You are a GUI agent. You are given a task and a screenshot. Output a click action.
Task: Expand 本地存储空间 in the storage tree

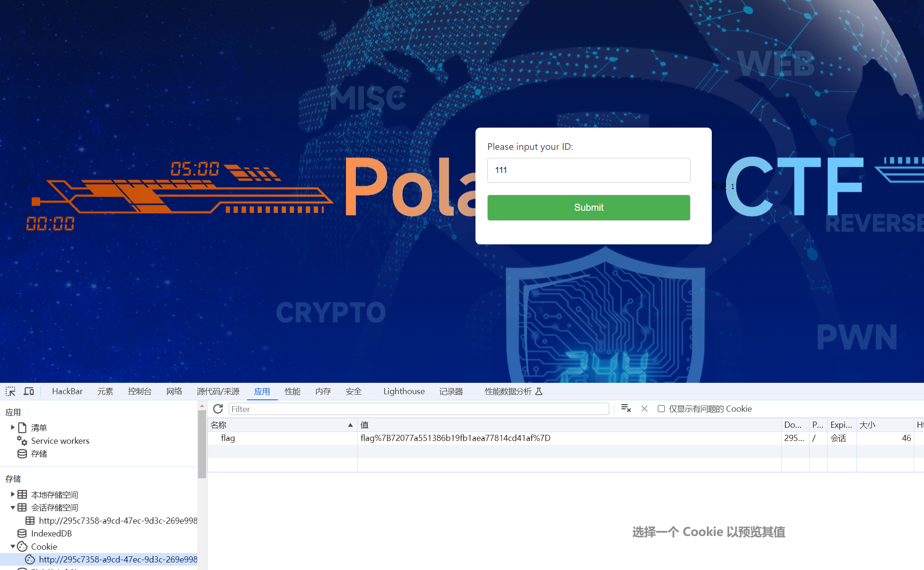coord(12,494)
